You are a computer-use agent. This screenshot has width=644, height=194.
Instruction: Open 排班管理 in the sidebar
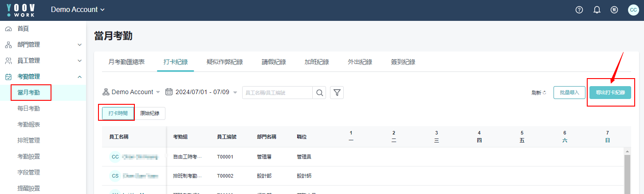[x=28, y=140]
